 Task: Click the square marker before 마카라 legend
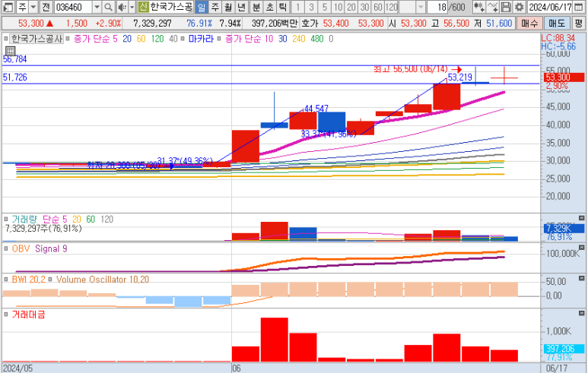click(x=183, y=39)
